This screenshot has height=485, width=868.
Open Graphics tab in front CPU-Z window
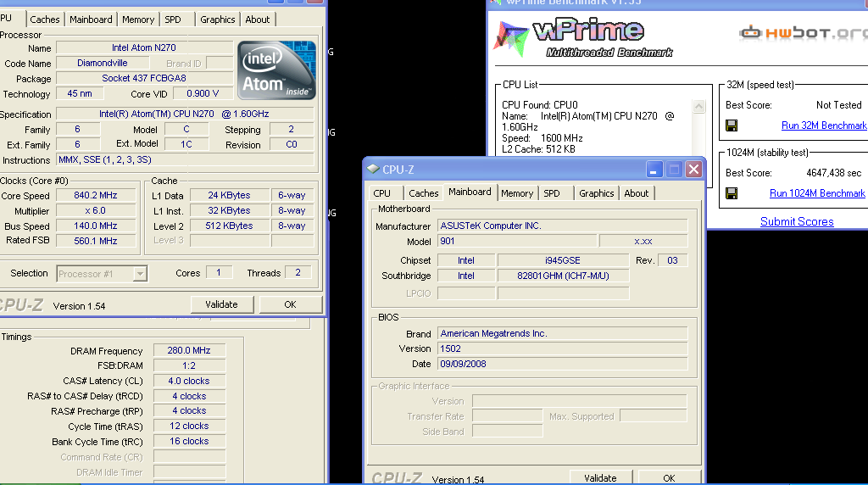(596, 193)
